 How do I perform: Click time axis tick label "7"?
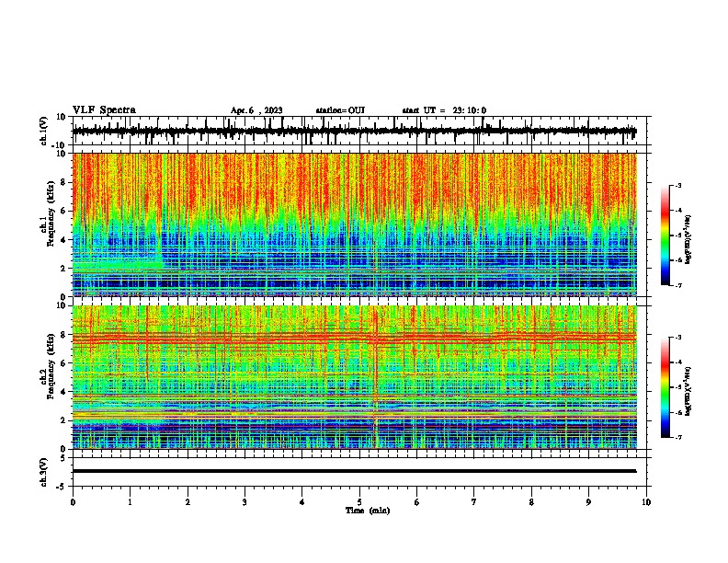click(474, 502)
